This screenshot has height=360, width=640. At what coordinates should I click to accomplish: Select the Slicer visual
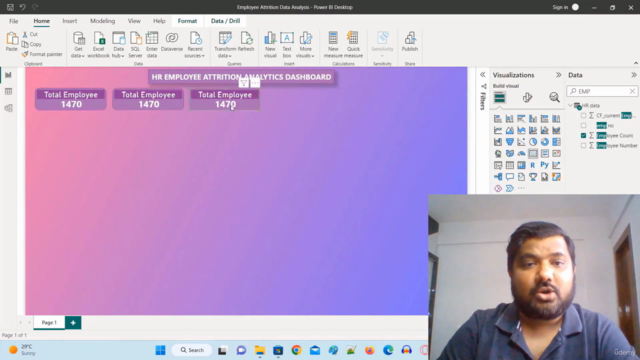pyautogui.click(x=498, y=165)
